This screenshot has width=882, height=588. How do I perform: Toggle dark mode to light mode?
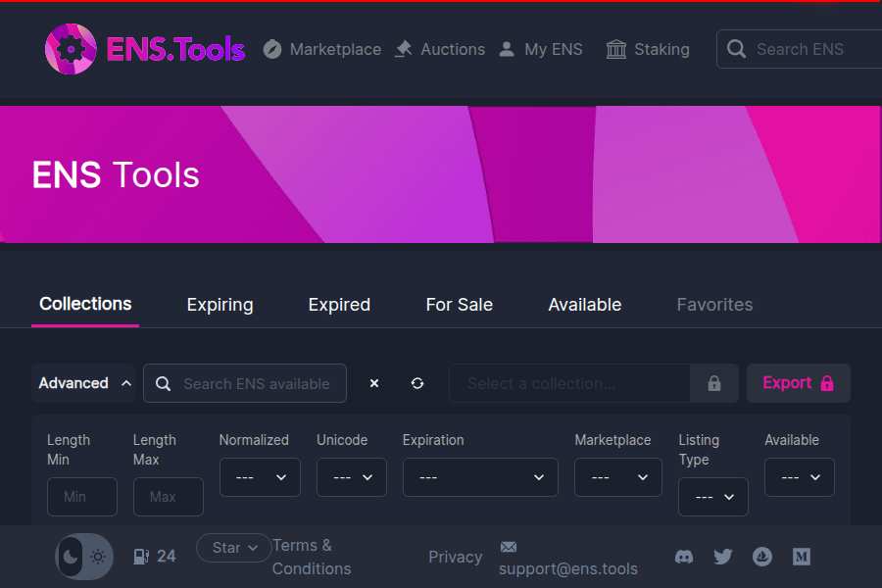[x=84, y=556]
